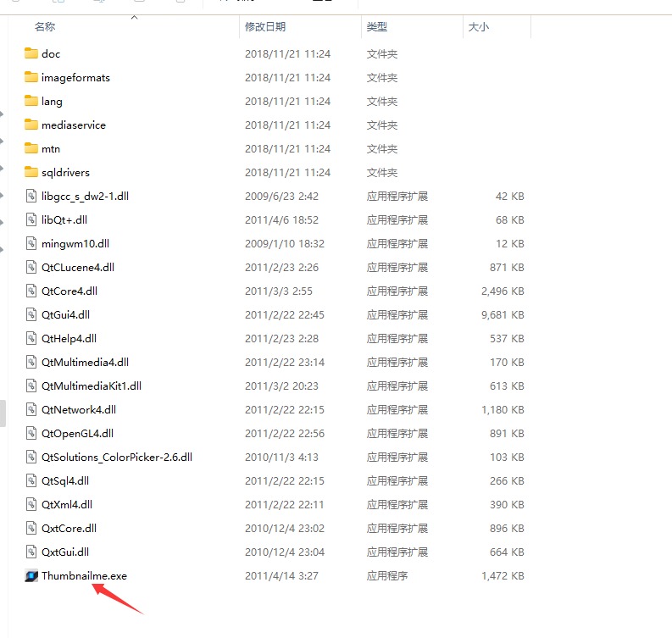This screenshot has height=638, width=672.
Task: Select the QtCore4.dll file icon
Action: 31,291
